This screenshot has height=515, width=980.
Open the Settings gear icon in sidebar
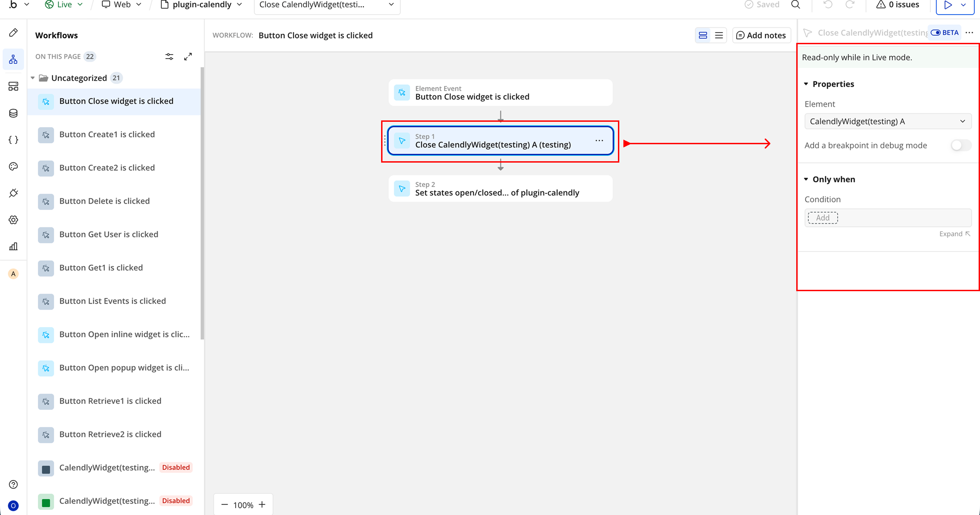(13, 220)
